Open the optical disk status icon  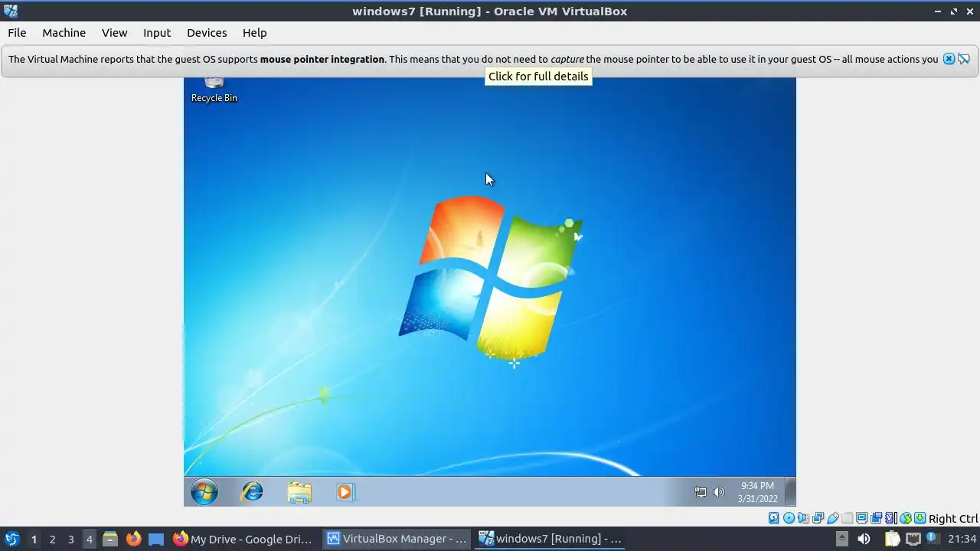(x=789, y=518)
